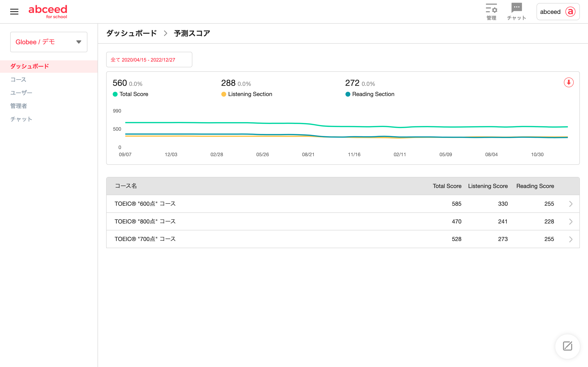Expand the Globee / デモ organization dropdown

[x=79, y=42]
